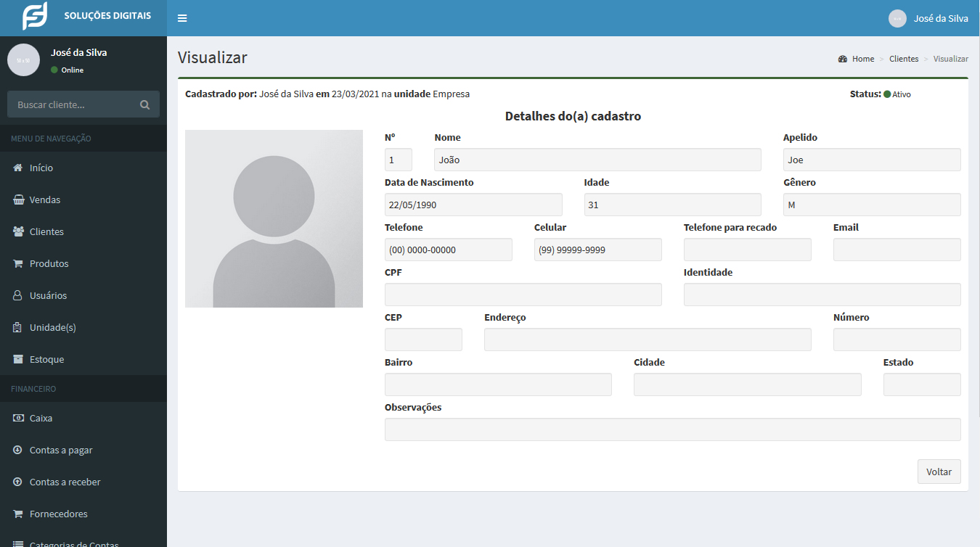Click the breadcrumb dashboard icon
The image size is (980, 547).
(843, 59)
